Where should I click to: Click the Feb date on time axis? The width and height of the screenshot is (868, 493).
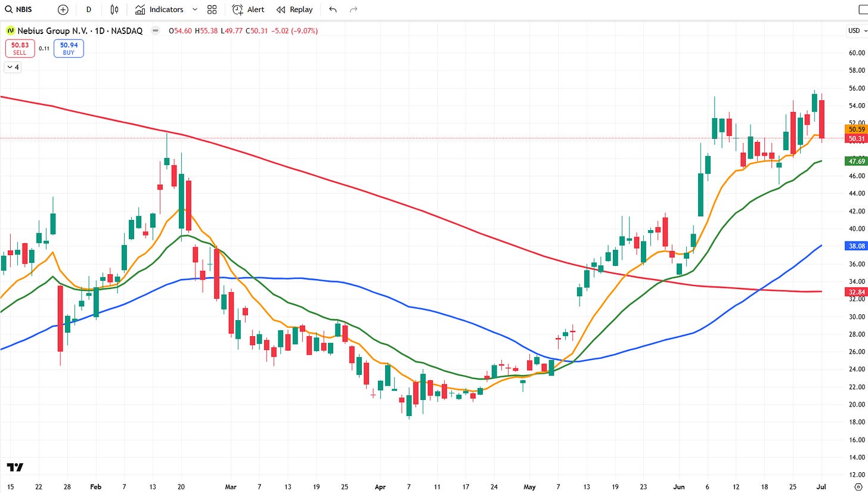[96, 486]
